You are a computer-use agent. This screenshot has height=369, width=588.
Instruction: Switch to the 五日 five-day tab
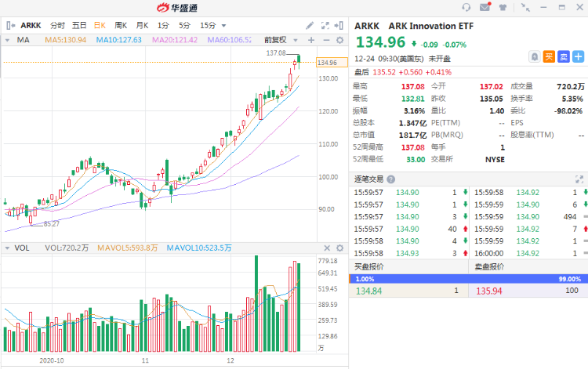click(79, 26)
